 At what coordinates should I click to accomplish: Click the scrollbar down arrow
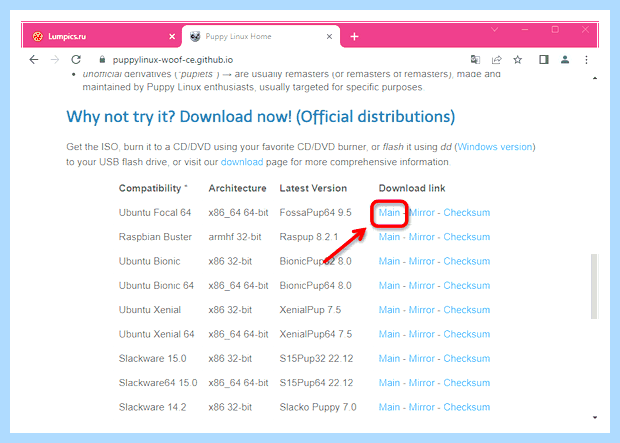tap(595, 417)
